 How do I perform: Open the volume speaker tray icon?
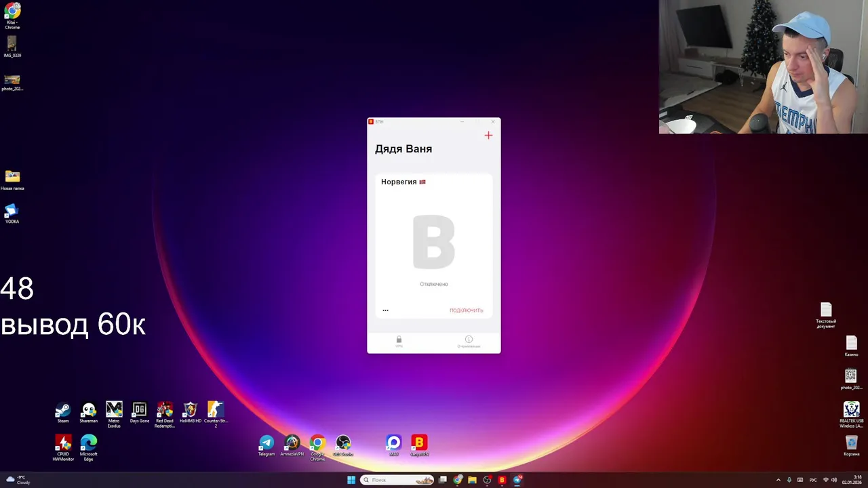pyautogui.click(x=833, y=480)
